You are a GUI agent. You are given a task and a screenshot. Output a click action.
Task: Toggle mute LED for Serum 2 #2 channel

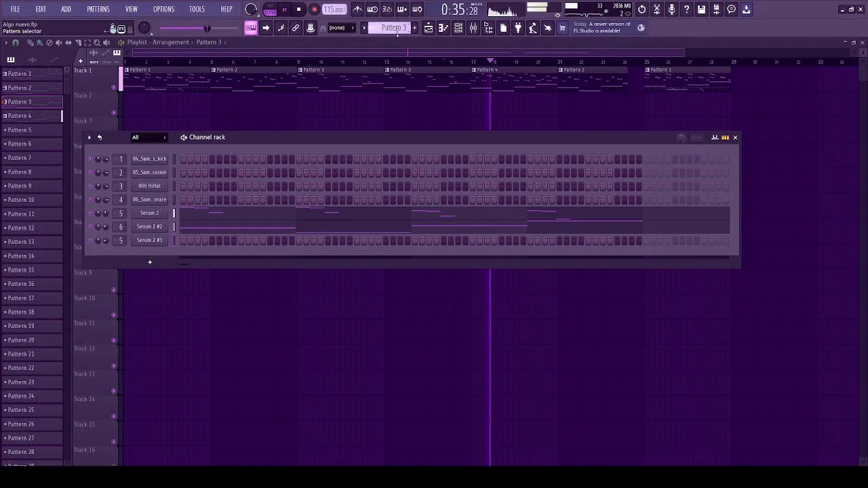[x=90, y=226]
